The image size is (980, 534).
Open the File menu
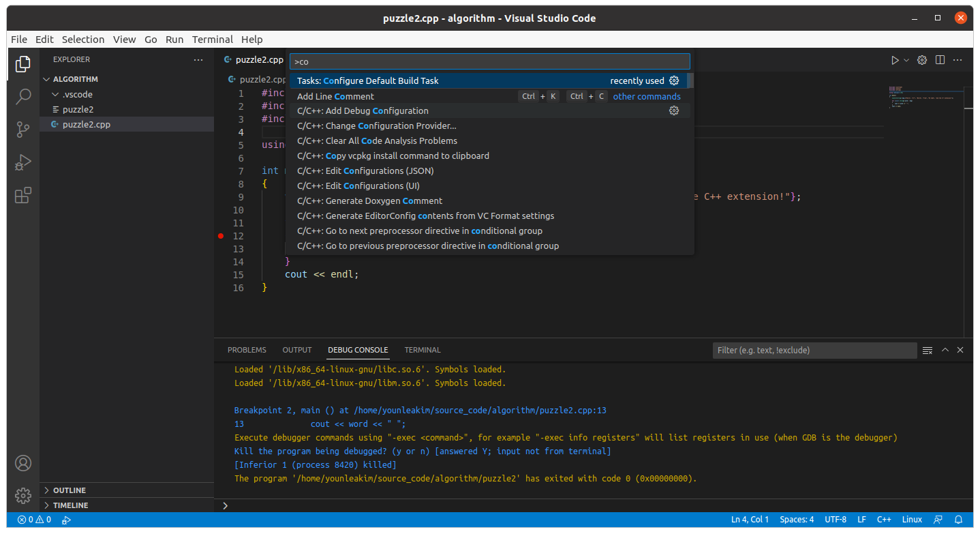[x=19, y=40]
